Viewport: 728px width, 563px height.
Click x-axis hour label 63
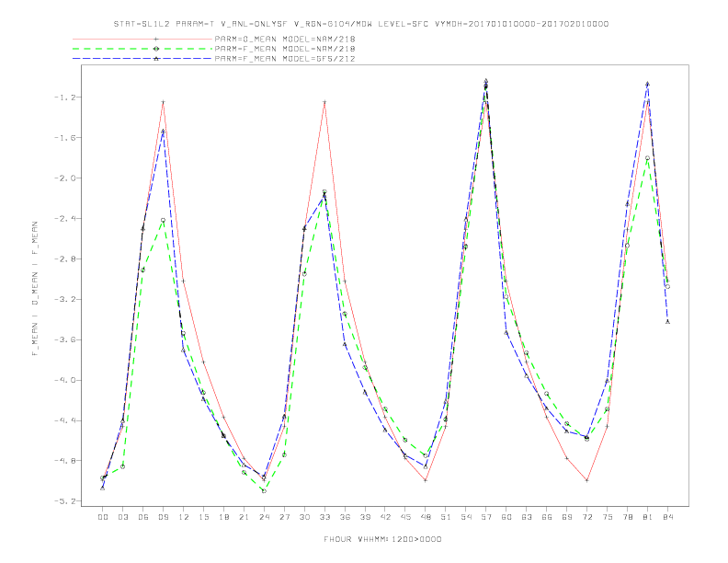pos(527,517)
